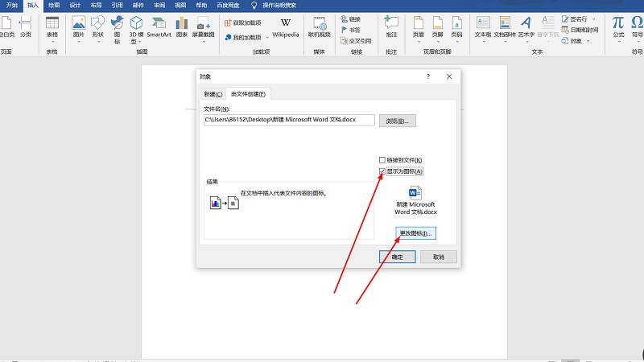
Task: Switch to the 新建 tab in the dialog
Action: [x=213, y=94]
